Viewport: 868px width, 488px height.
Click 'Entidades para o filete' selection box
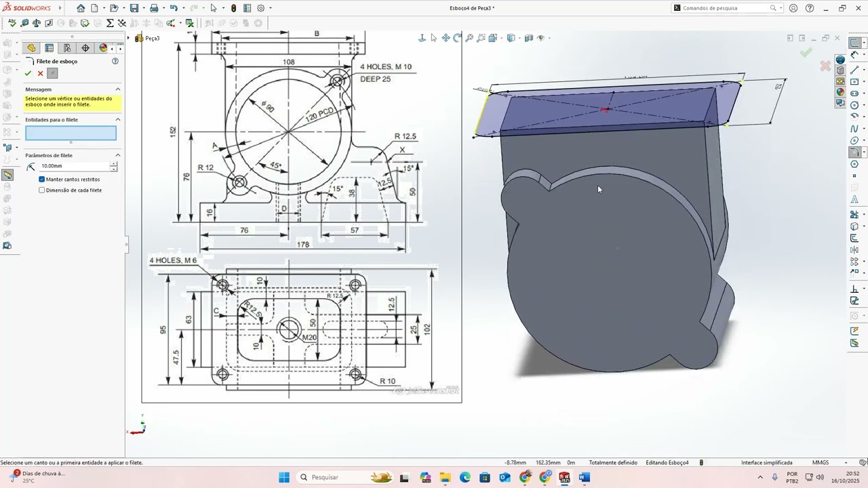71,133
